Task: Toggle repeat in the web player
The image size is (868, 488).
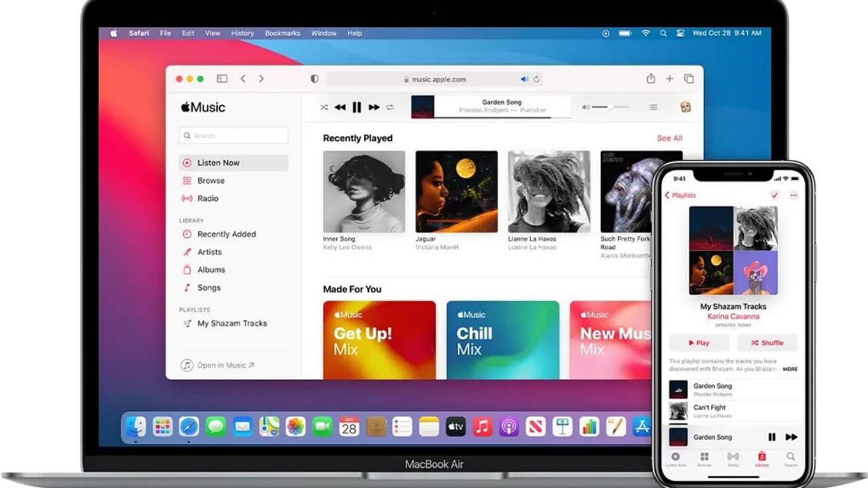Action: pyautogui.click(x=390, y=107)
